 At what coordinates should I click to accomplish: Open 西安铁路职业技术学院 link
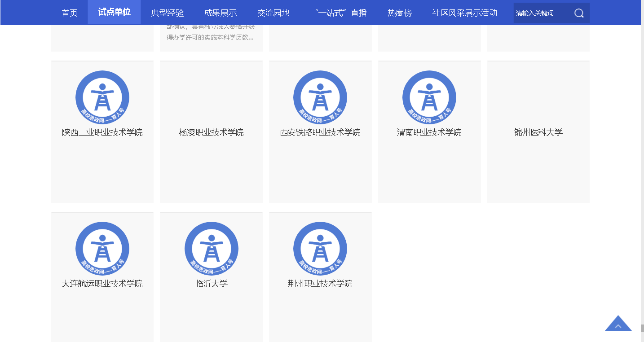click(320, 132)
